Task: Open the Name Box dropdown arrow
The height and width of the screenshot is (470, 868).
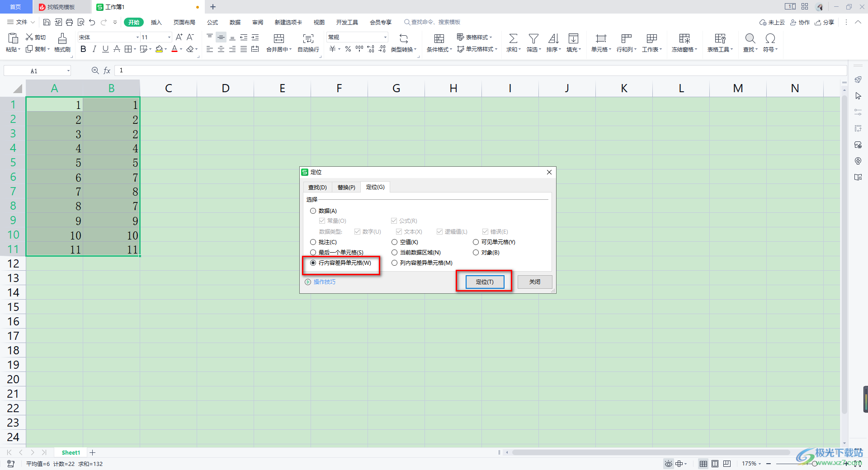Action: [68, 71]
